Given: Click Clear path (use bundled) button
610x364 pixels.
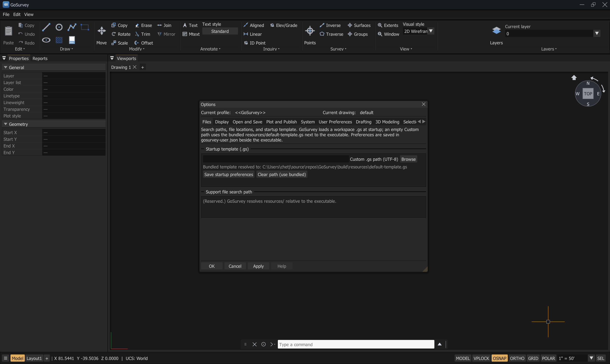Looking at the screenshot, I should pyautogui.click(x=282, y=174).
